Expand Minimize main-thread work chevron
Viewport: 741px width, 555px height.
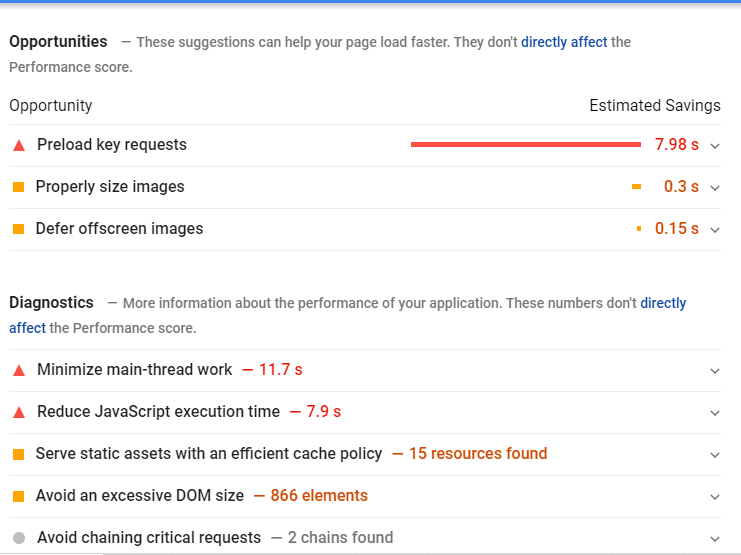[x=715, y=371]
